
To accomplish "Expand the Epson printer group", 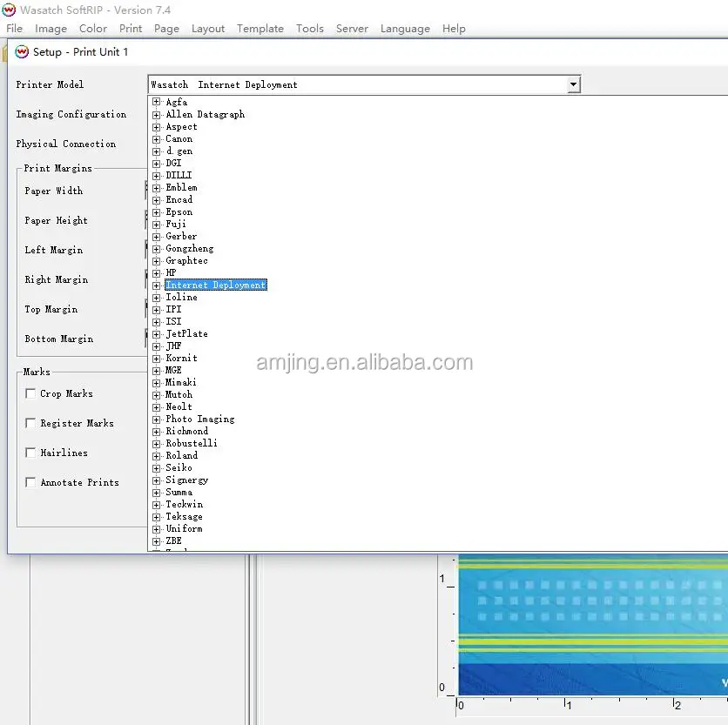I will click(157, 212).
